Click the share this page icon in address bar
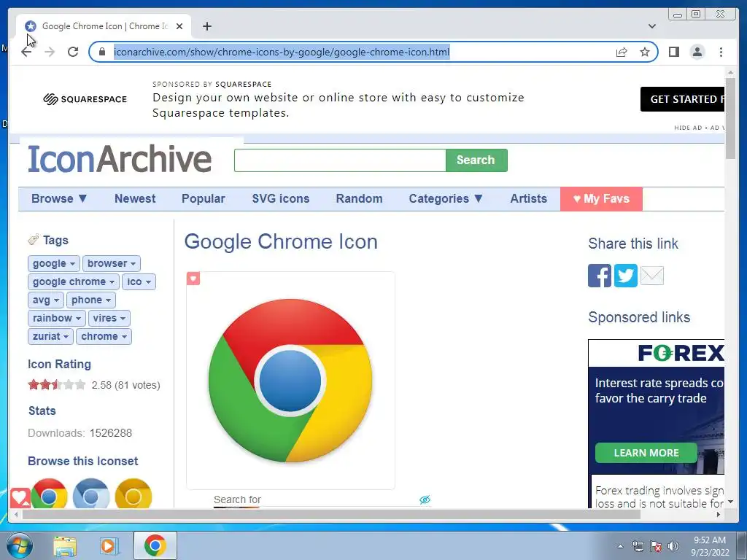This screenshot has height=560, width=747. pos(622,52)
